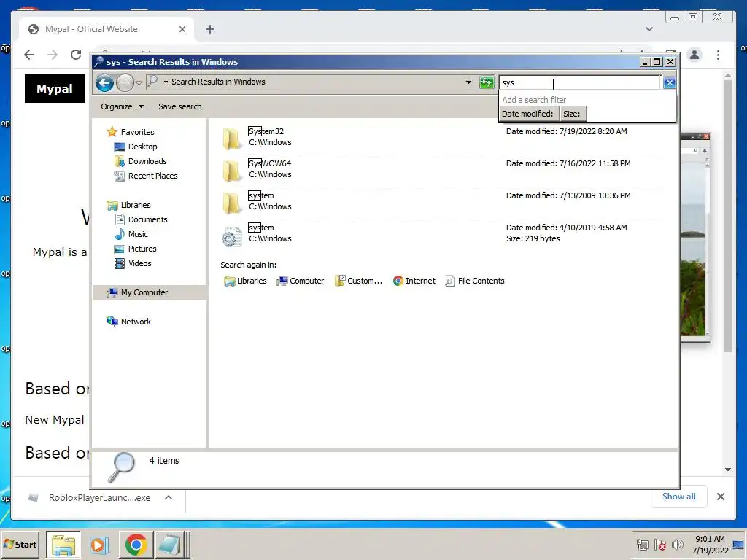Click browser Forward arrow
Viewport: 747px width, 560px height.
pyautogui.click(x=53, y=55)
